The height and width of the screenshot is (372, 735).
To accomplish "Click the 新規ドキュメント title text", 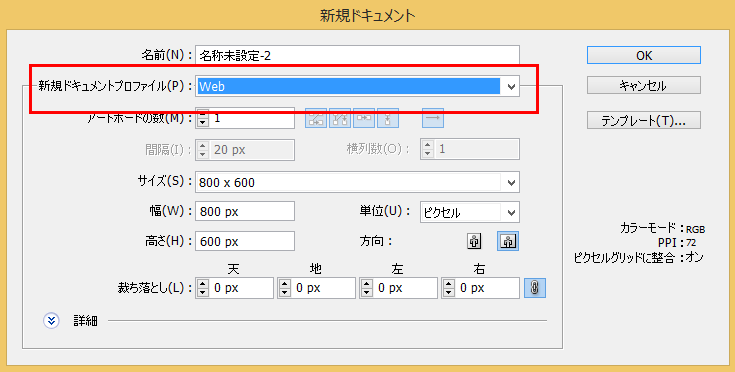I will click(368, 15).
